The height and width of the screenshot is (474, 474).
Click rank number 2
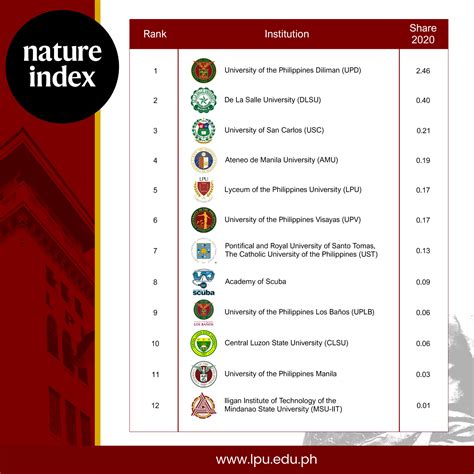(155, 100)
